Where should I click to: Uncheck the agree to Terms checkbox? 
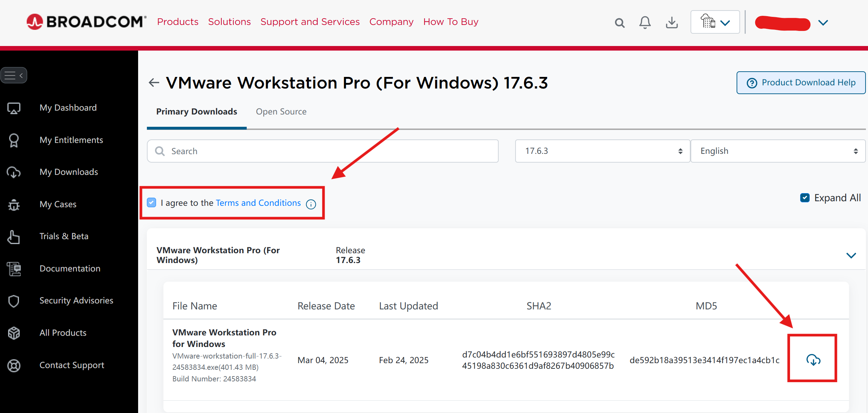[x=151, y=203]
